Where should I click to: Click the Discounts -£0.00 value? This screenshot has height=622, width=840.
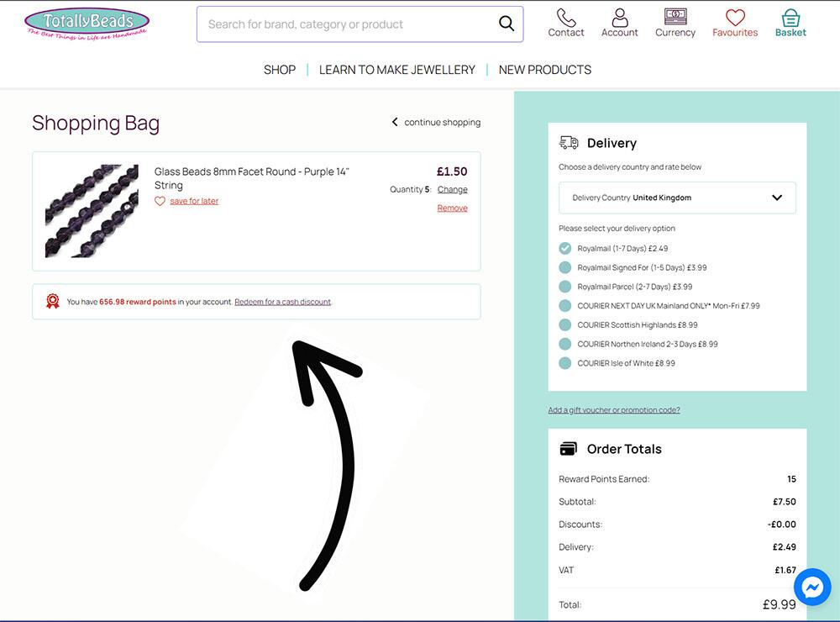click(781, 524)
